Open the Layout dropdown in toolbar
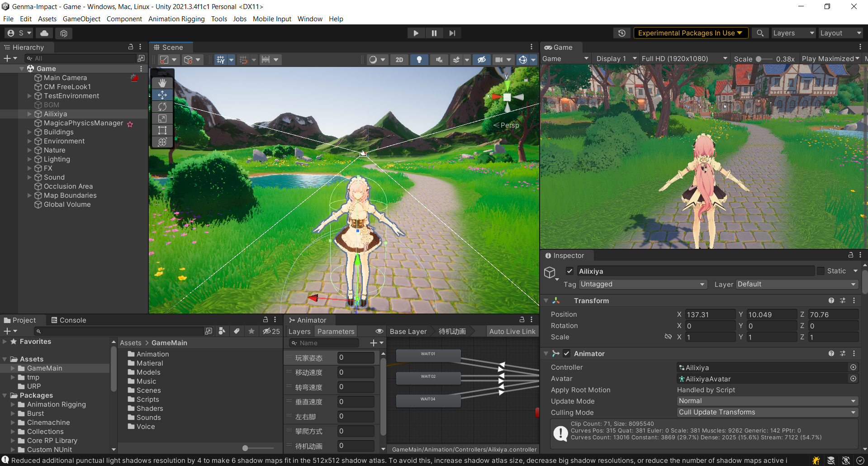Viewport: 868px width, 466px height. tap(840, 33)
